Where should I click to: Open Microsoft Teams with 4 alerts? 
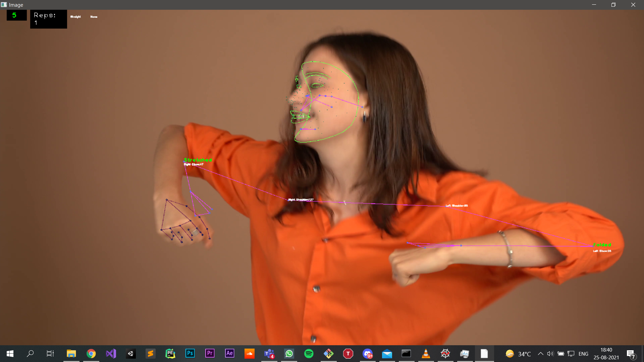[269, 353]
